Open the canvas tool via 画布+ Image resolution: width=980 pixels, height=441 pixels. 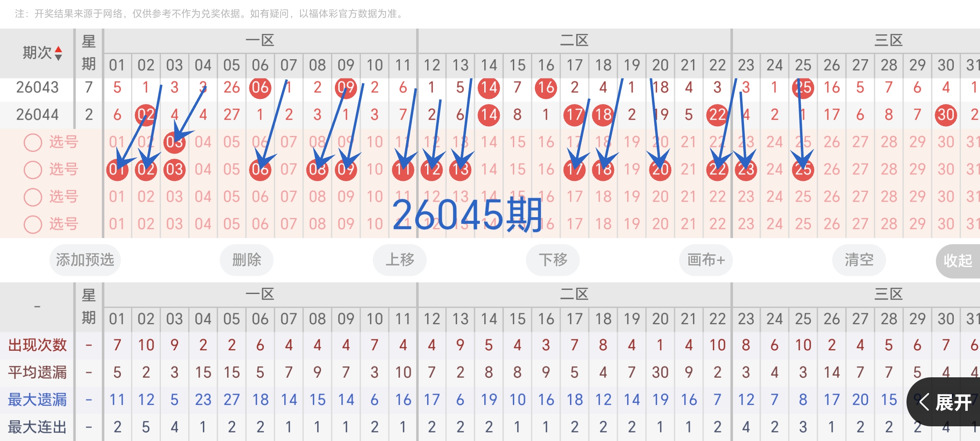(x=705, y=260)
